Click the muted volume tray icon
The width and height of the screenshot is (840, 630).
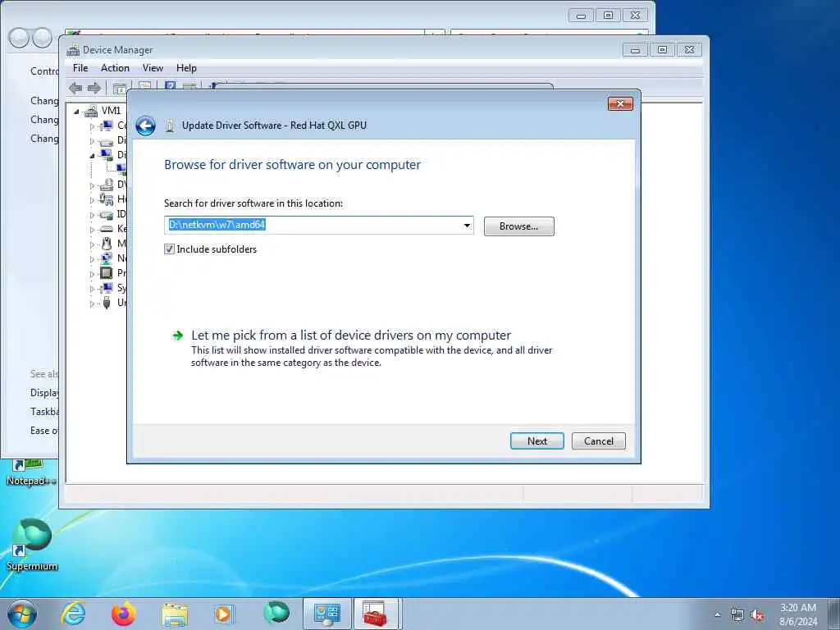click(757, 615)
